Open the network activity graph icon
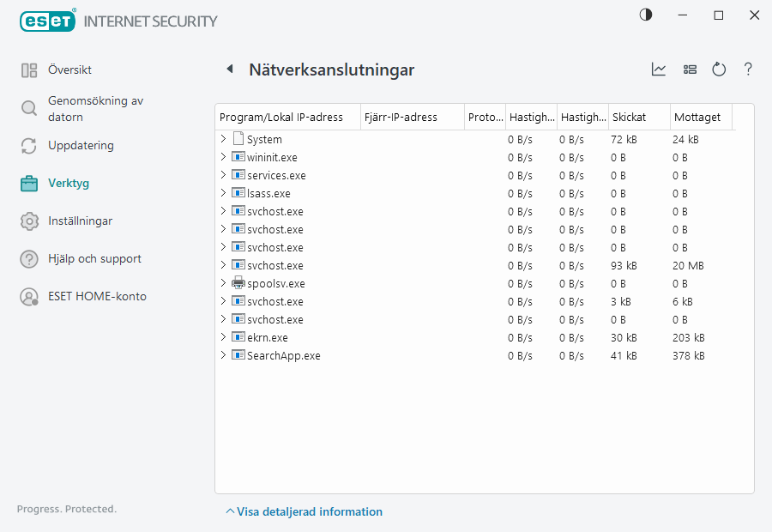The width and height of the screenshot is (772, 532). 659,70
